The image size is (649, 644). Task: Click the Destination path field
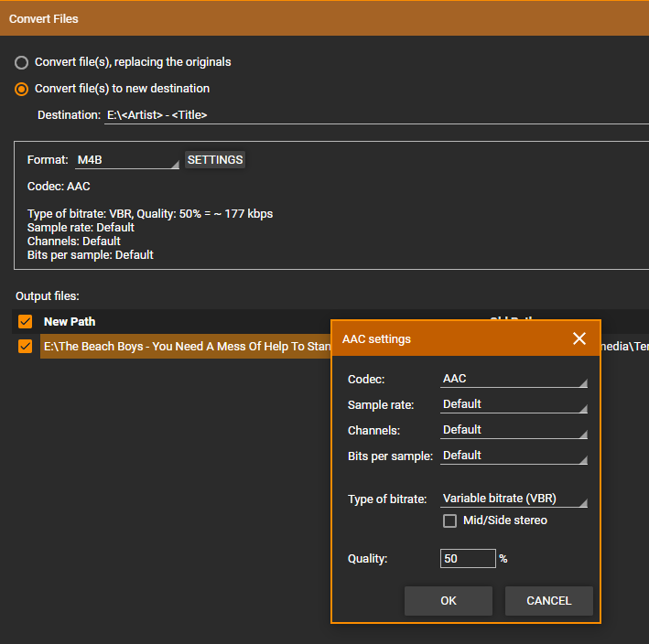pyautogui.click(x=366, y=115)
